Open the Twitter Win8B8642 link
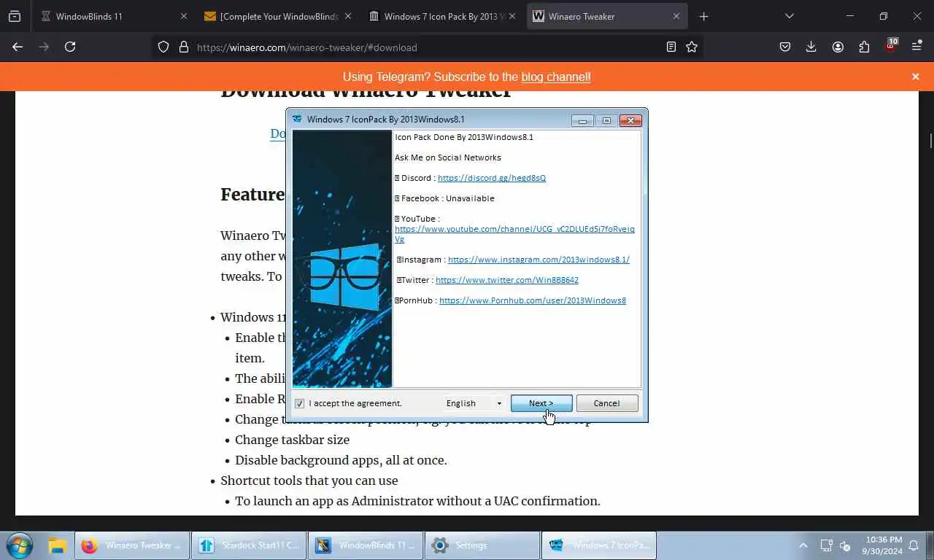Screen dimensions: 934x560 507,280
